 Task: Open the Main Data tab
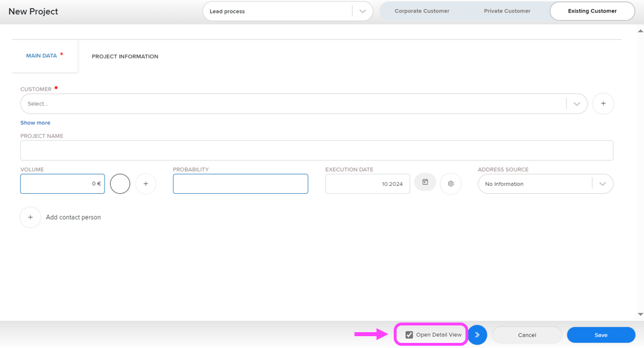(x=45, y=56)
